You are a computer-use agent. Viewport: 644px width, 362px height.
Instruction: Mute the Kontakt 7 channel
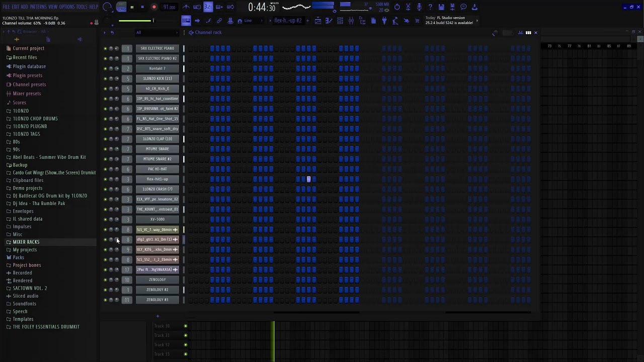(x=105, y=68)
